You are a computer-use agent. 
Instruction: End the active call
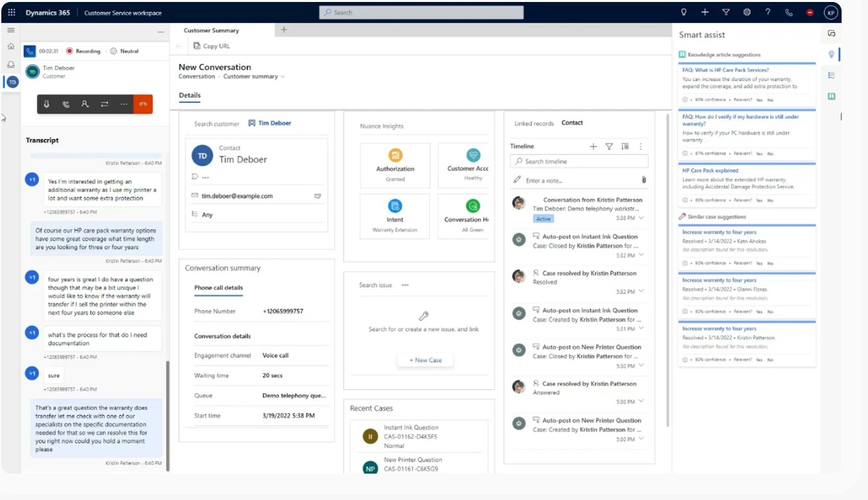[x=143, y=104]
